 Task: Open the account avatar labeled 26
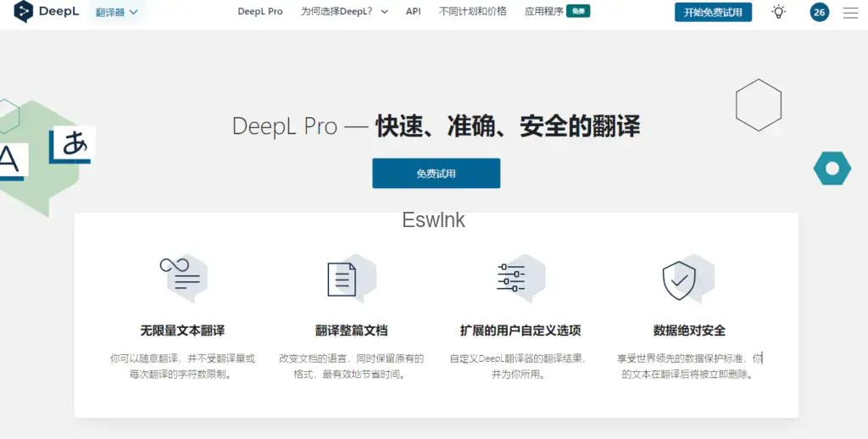click(x=819, y=12)
